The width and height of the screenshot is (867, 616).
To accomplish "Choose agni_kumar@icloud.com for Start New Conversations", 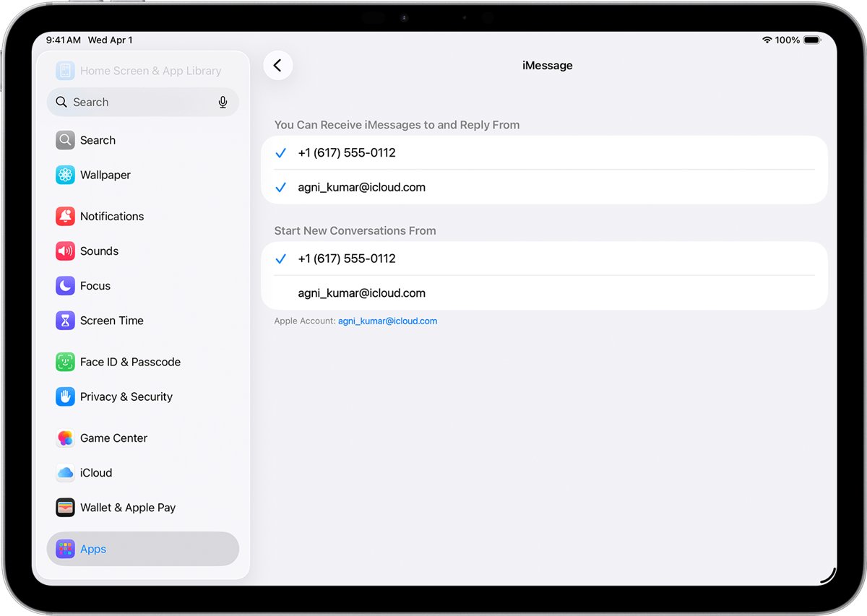I will click(544, 293).
